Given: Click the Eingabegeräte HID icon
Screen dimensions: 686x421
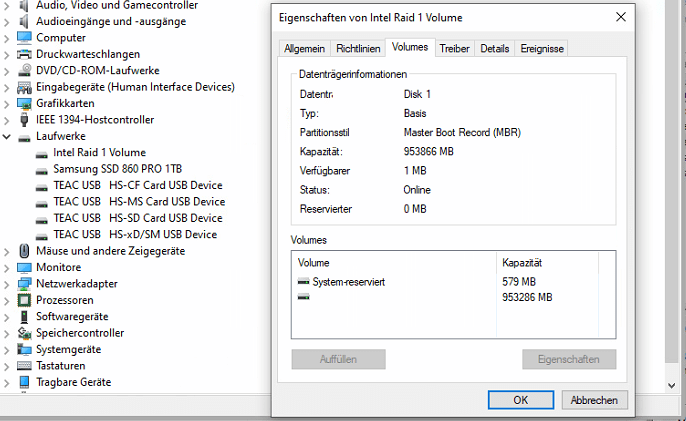Looking at the screenshot, I should click(x=24, y=87).
